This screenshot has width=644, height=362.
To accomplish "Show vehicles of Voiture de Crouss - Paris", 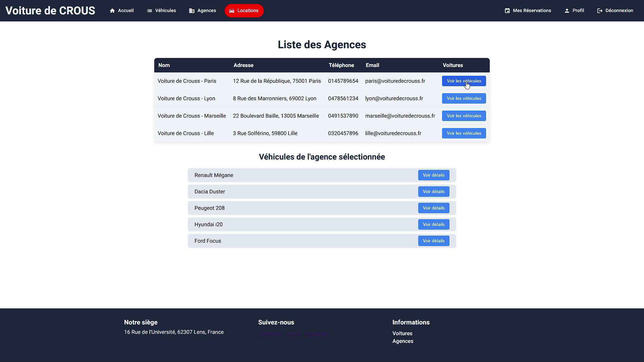I will click(464, 81).
